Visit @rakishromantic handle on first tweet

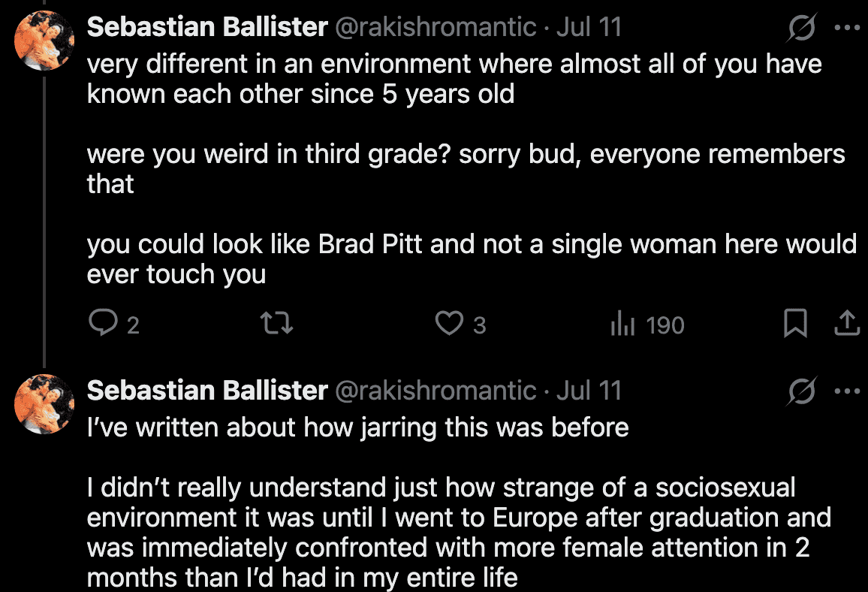pyautogui.click(x=436, y=28)
